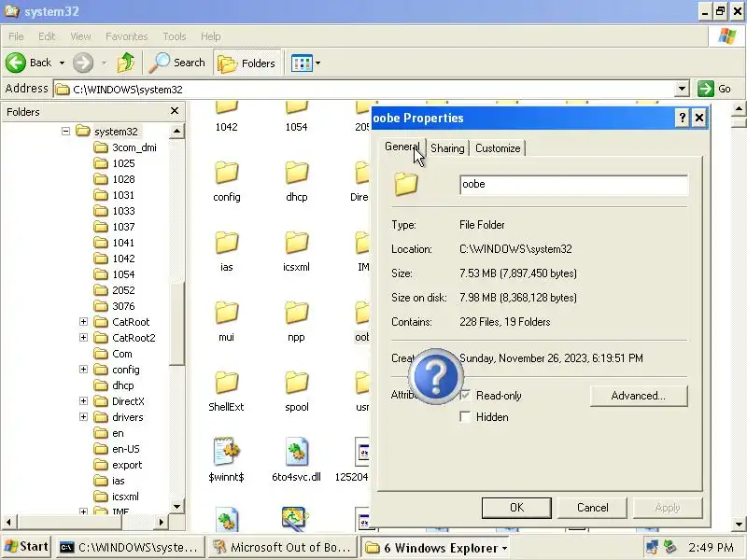The image size is (747, 560).
Task: Click OK in oobe Properties
Action: point(516,508)
